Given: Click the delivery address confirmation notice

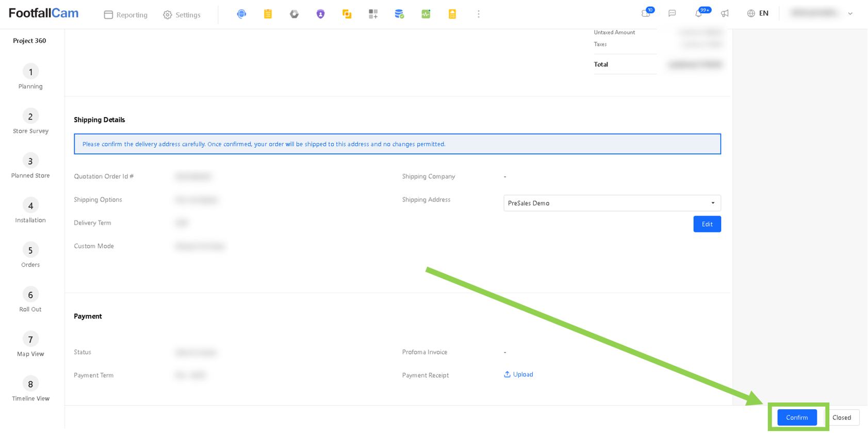Looking at the screenshot, I should [x=397, y=144].
